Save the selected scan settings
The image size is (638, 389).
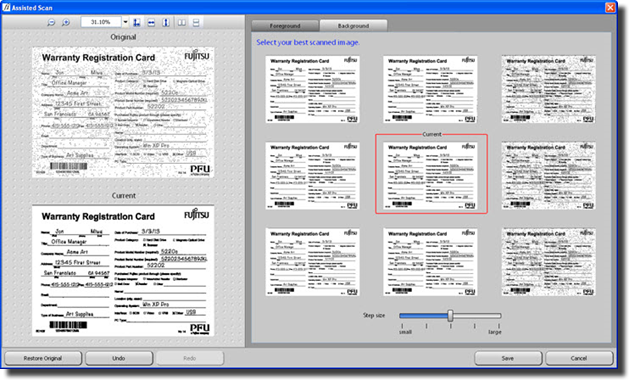click(507, 358)
